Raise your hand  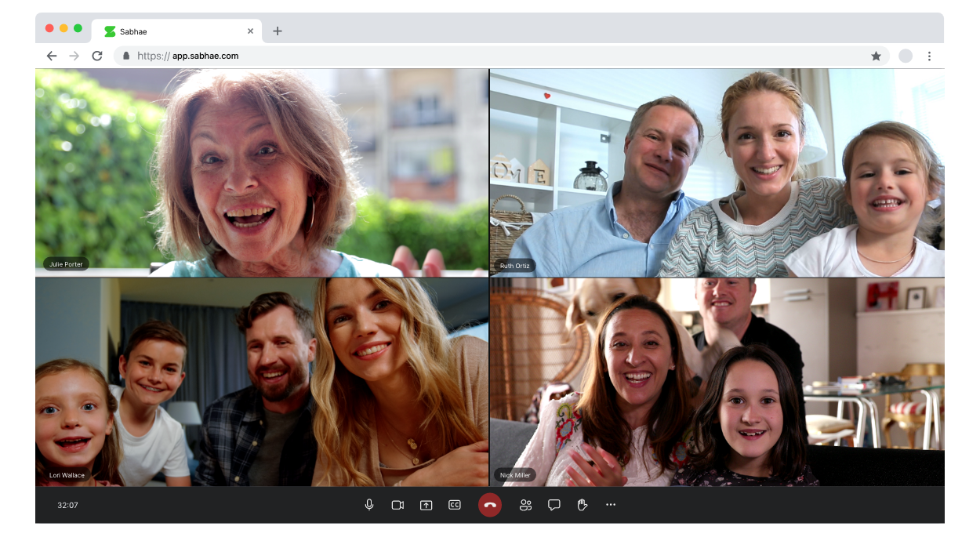[x=583, y=505]
